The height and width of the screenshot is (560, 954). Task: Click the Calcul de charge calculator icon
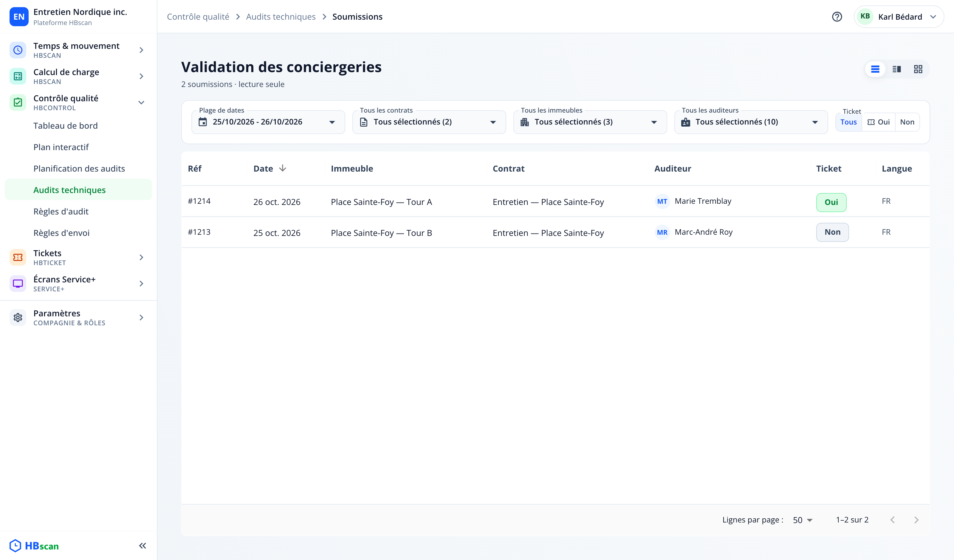(18, 76)
